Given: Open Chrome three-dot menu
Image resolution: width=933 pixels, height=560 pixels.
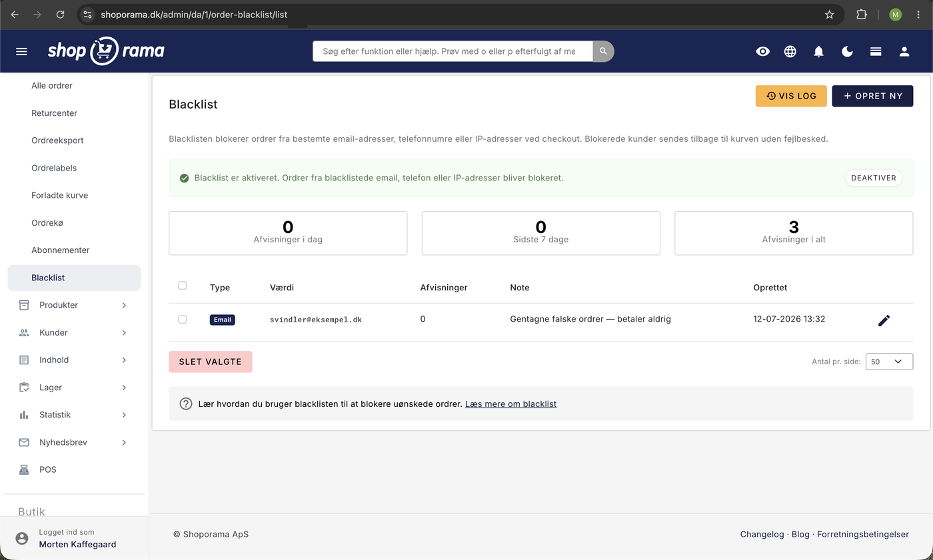Looking at the screenshot, I should (918, 14).
